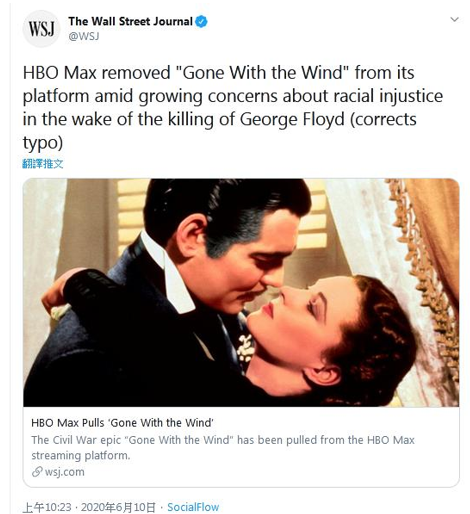Click the 2020年6月10日 date text
Image resolution: width=470 pixels, height=514 pixels.
point(118,507)
